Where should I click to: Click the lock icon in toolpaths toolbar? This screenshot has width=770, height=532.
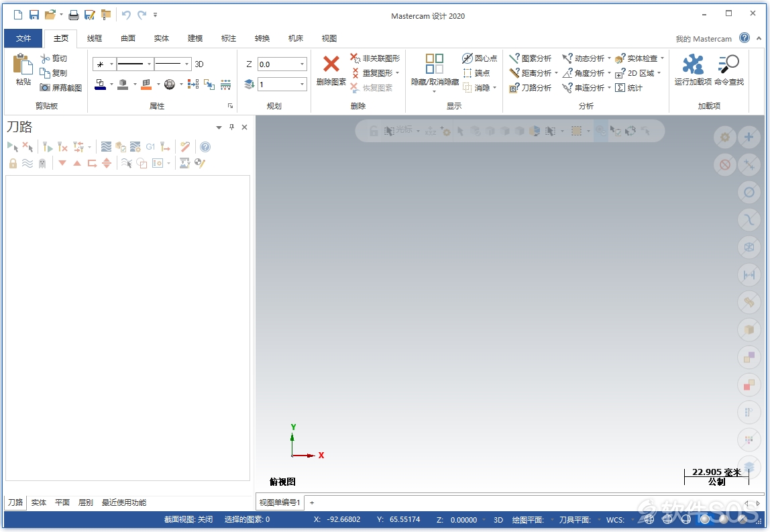[13, 163]
